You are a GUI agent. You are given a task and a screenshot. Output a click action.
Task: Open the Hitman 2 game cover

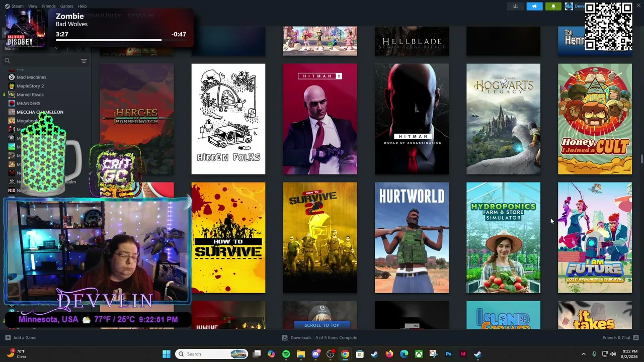[320, 119]
